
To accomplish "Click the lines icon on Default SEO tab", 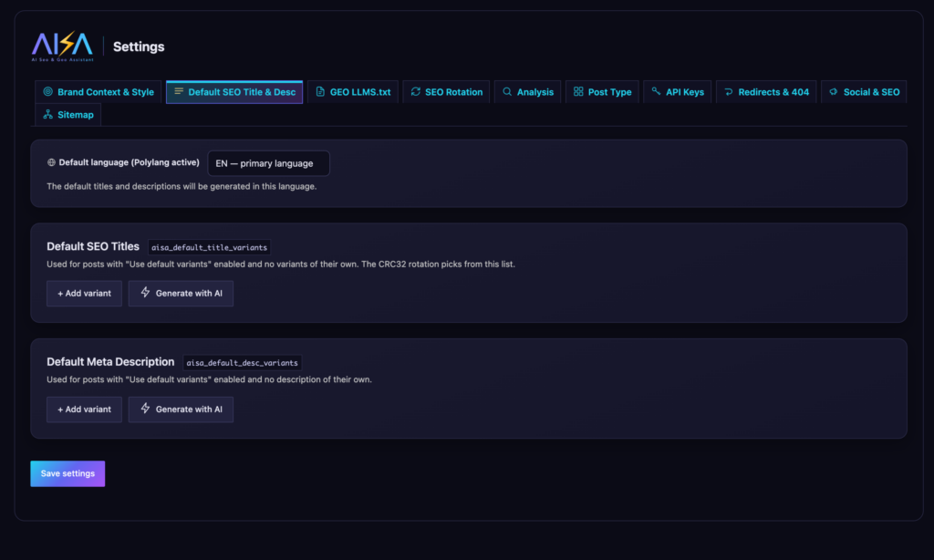I will (x=179, y=91).
